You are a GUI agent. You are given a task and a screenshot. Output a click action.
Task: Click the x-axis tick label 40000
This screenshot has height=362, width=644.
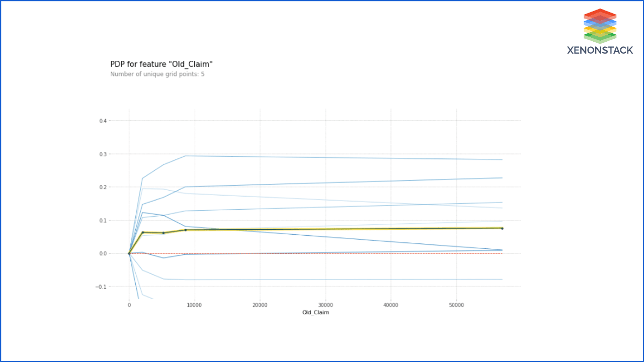point(391,305)
